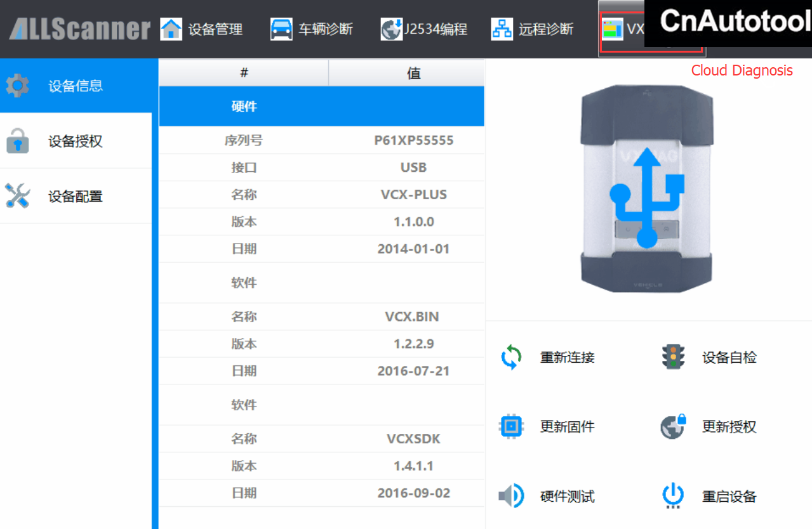The height and width of the screenshot is (529, 812).
Task: Click the # column header
Action: click(x=244, y=73)
